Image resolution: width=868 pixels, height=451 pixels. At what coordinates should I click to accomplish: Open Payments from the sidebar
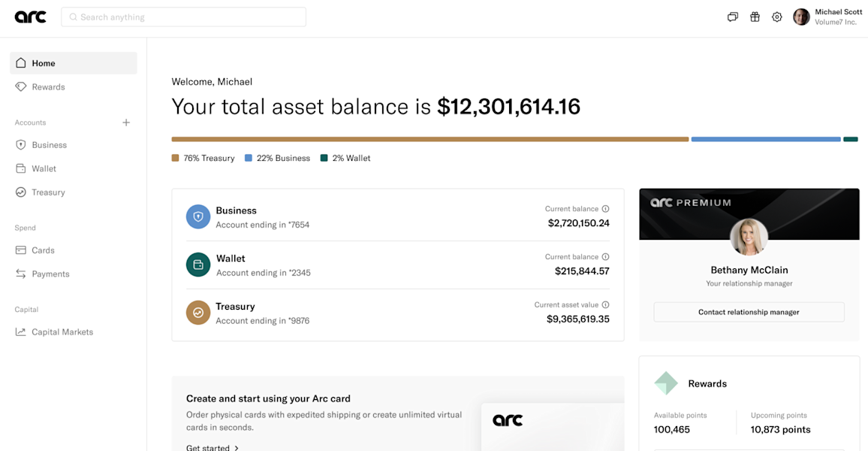tap(50, 274)
